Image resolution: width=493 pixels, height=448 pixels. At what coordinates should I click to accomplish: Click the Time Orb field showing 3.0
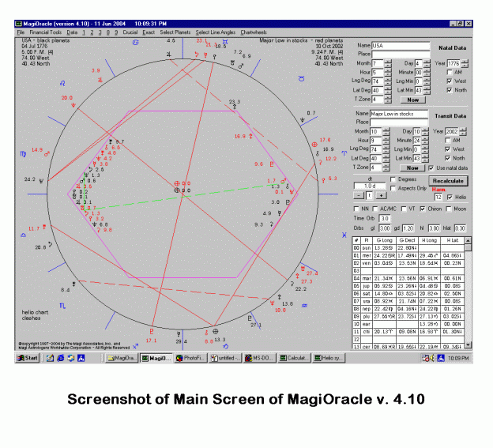pyautogui.click(x=385, y=219)
